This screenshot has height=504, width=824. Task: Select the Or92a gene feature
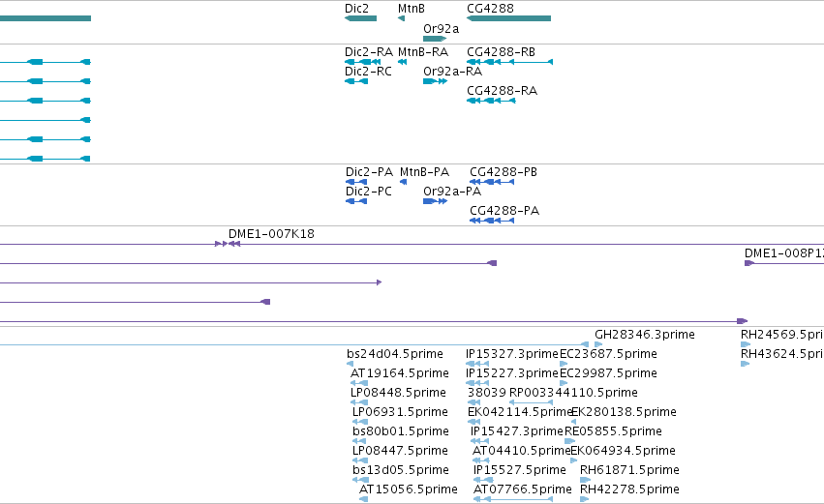(435, 39)
